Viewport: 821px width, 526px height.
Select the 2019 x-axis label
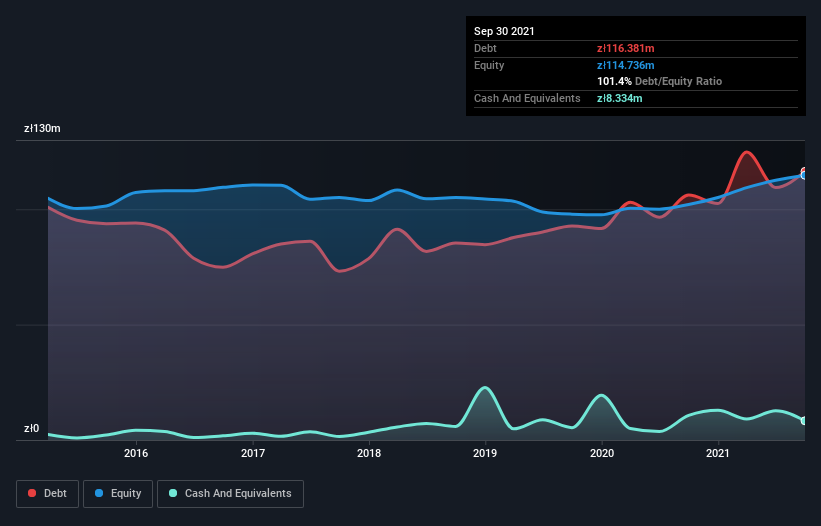[485, 453]
